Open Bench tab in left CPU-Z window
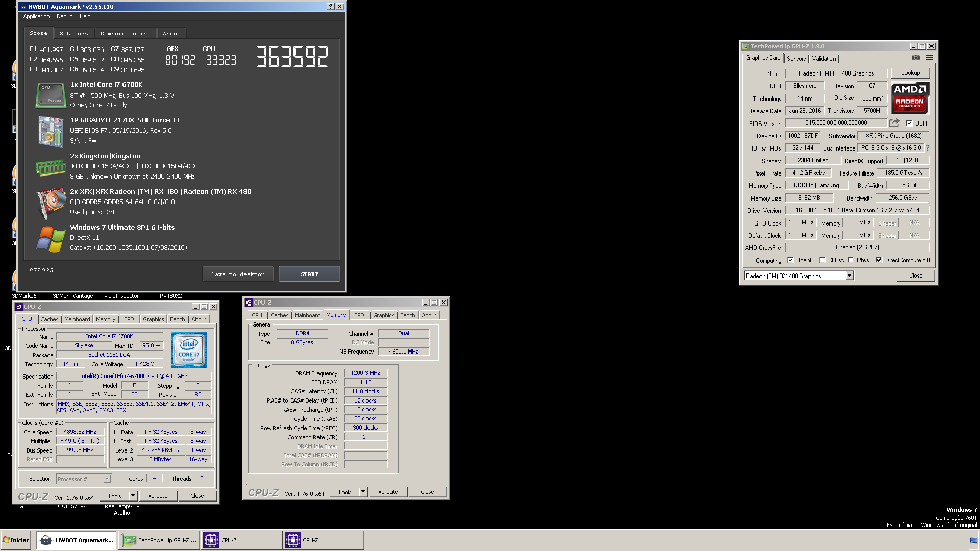The width and height of the screenshot is (980, 551). (x=178, y=319)
